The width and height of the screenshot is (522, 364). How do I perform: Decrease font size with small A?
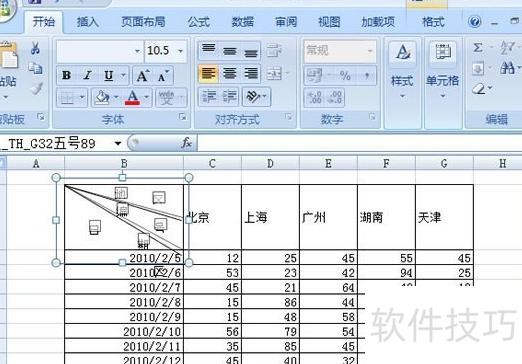[x=163, y=76]
